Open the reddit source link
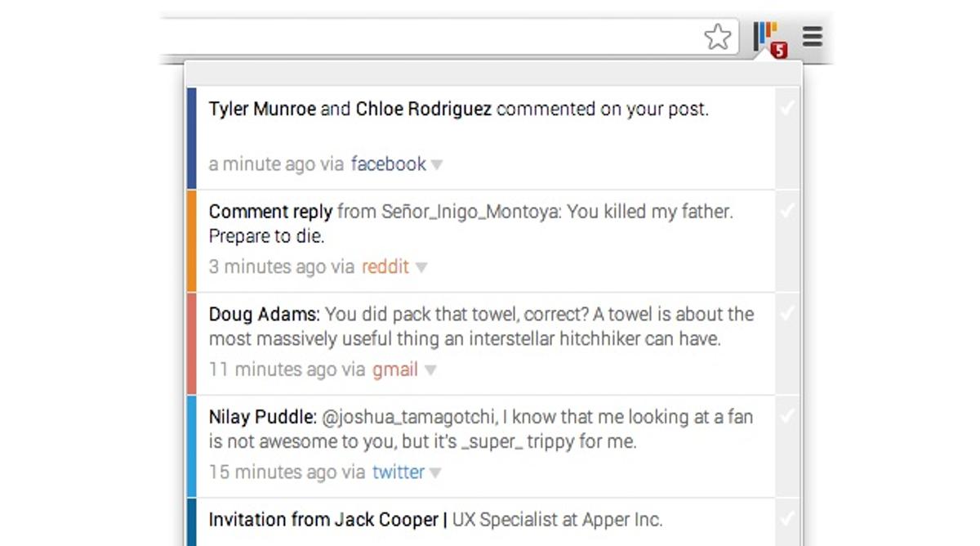 [x=385, y=266]
